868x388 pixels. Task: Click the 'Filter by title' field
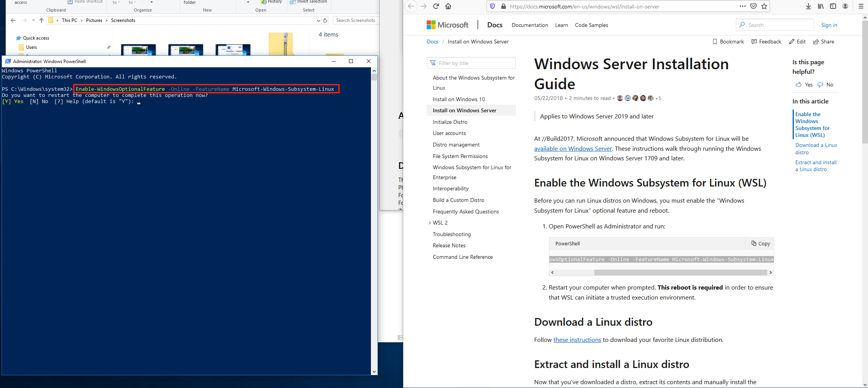471,63
